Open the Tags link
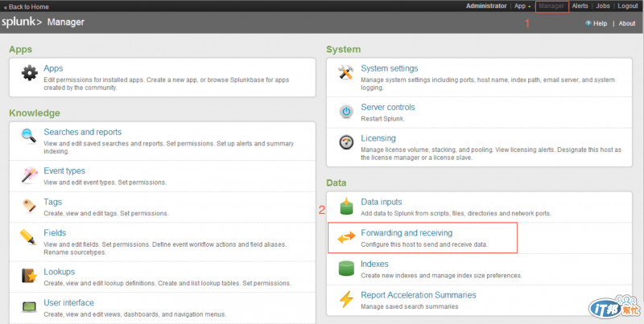644x324 pixels. 52,202
